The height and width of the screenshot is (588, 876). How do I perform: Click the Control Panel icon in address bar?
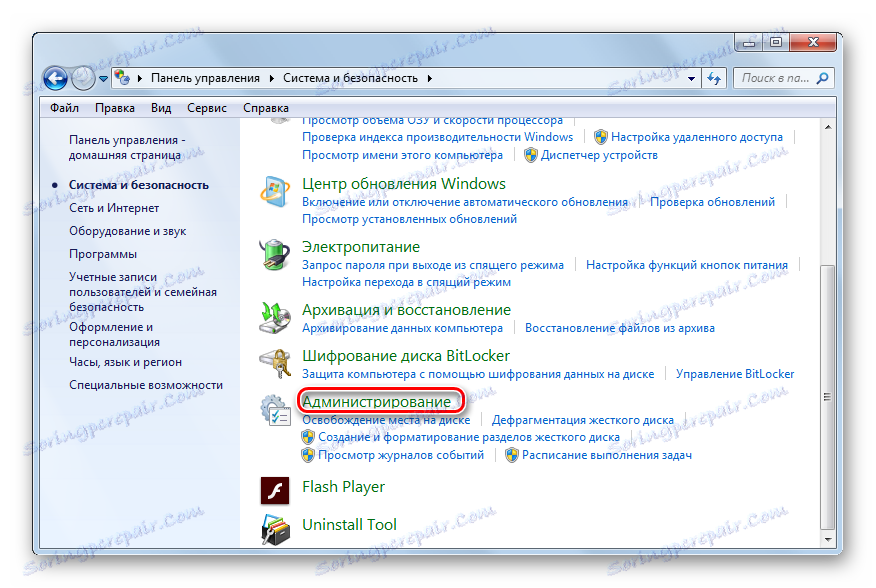122,78
